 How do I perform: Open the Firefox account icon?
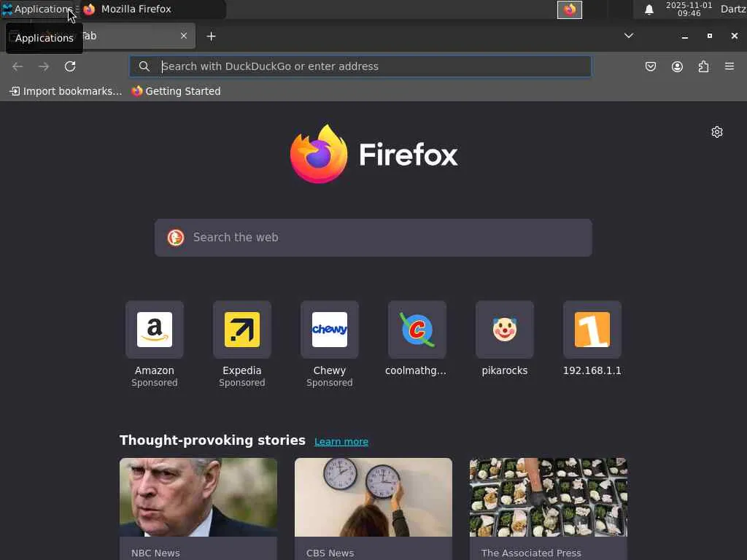pos(677,66)
